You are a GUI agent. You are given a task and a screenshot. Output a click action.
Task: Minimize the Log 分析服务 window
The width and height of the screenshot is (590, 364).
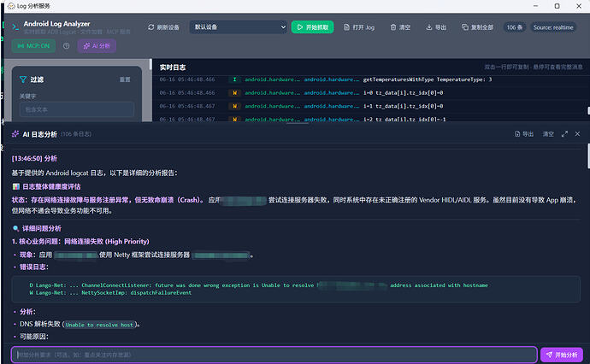click(x=535, y=6)
